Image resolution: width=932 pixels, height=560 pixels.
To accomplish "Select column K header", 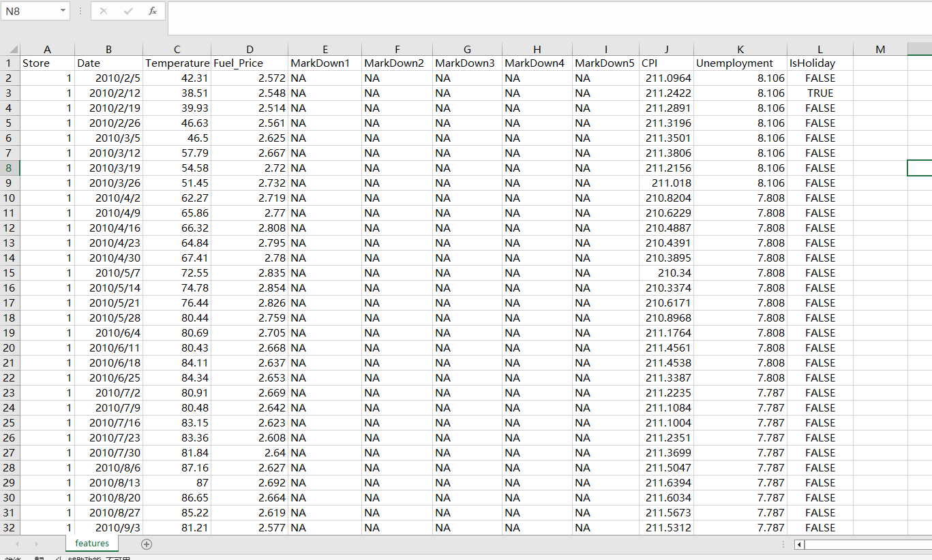I will (x=740, y=49).
